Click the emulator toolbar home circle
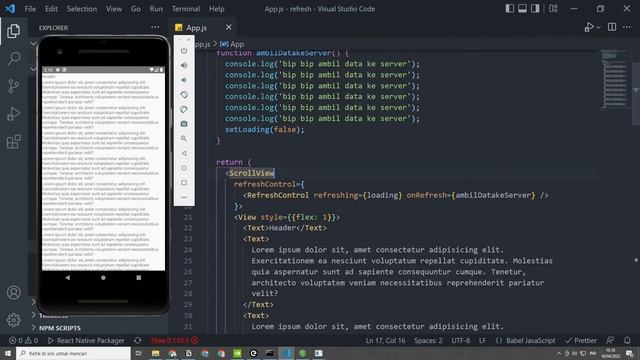 [184, 168]
